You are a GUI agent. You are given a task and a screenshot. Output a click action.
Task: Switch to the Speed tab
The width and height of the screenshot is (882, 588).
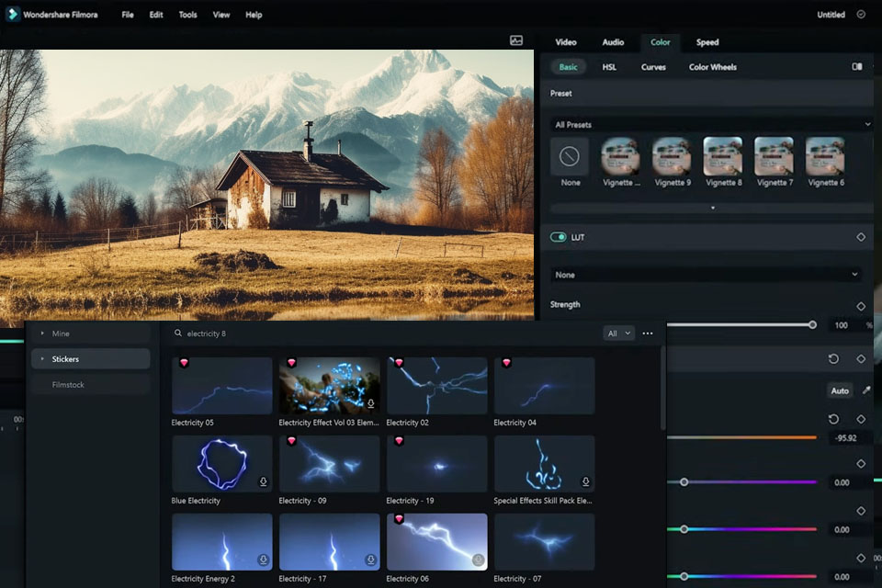pyautogui.click(x=707, y=42)
